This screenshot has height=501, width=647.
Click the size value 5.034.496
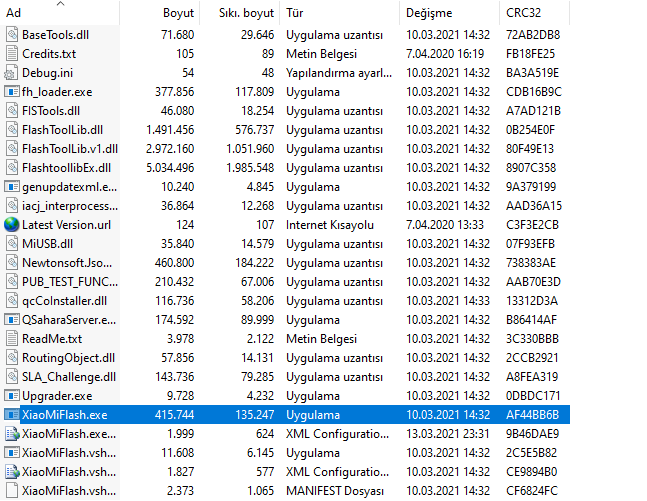click(x=170, y=168)
